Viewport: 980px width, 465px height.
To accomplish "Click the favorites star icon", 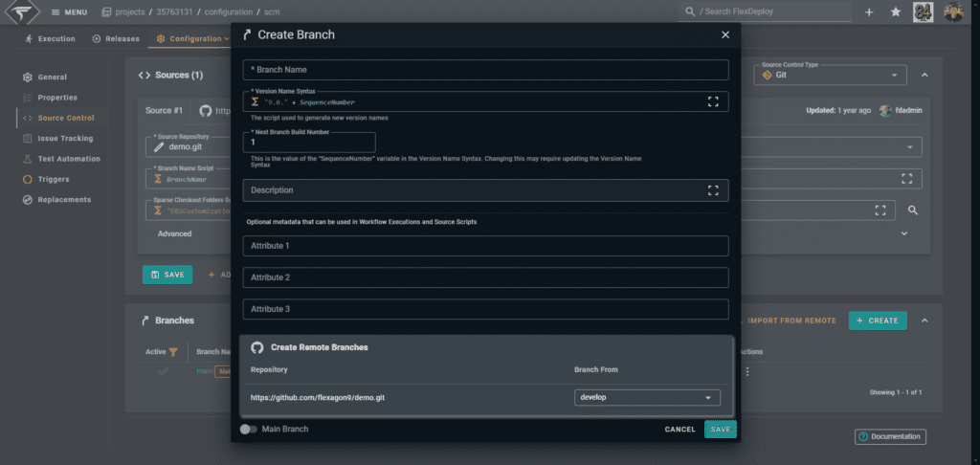I will tap(896, 11).
